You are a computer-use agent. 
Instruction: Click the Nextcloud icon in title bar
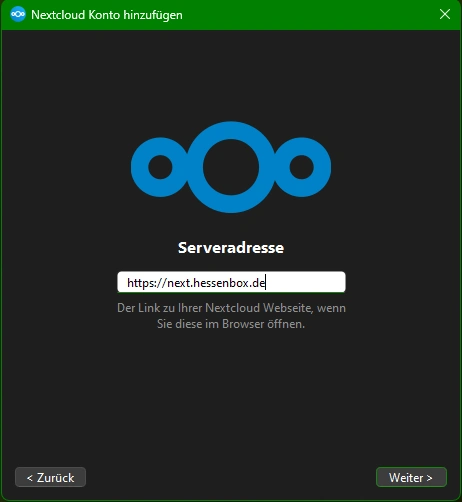coord(18,15)
